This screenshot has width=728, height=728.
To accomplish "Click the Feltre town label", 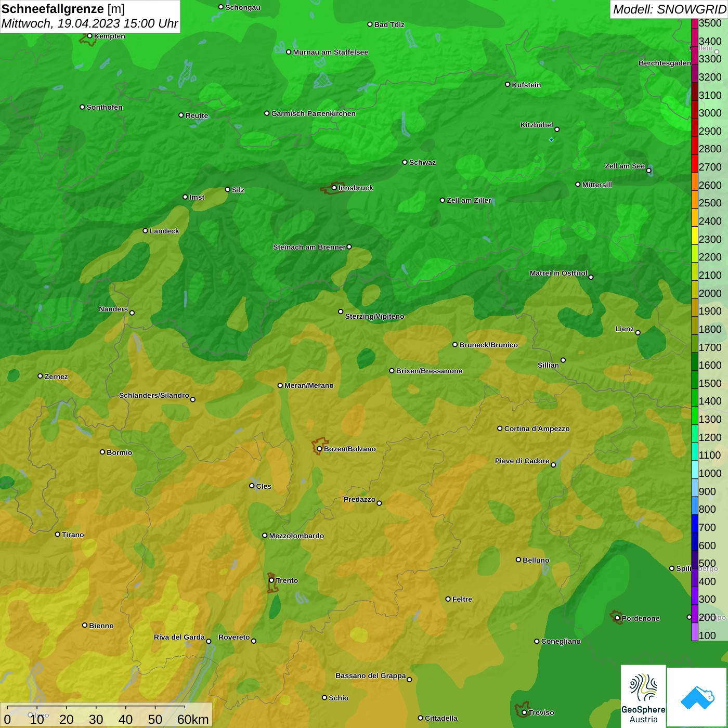I will tap(462, 599).
